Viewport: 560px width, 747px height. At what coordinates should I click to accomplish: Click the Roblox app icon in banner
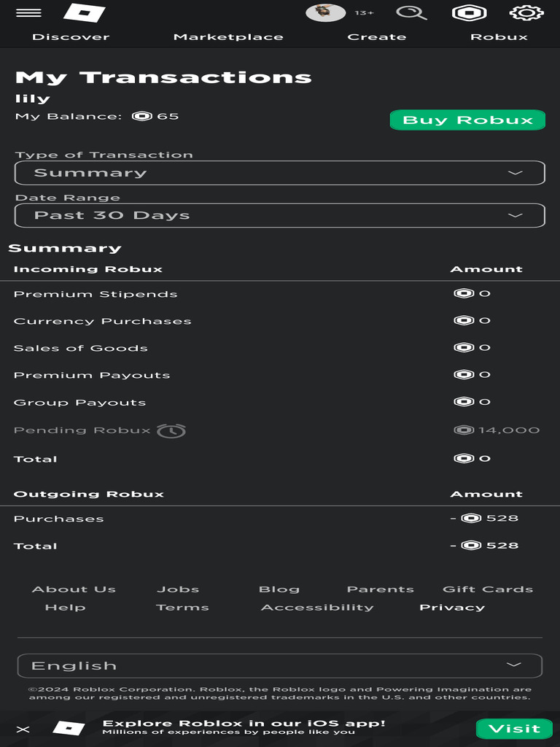(69, 728)
